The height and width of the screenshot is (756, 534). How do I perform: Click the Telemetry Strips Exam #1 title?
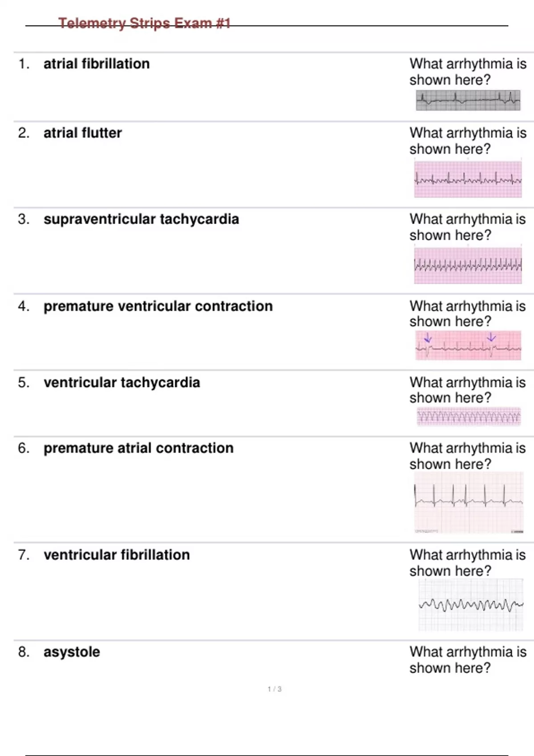[x=144, y=23]
